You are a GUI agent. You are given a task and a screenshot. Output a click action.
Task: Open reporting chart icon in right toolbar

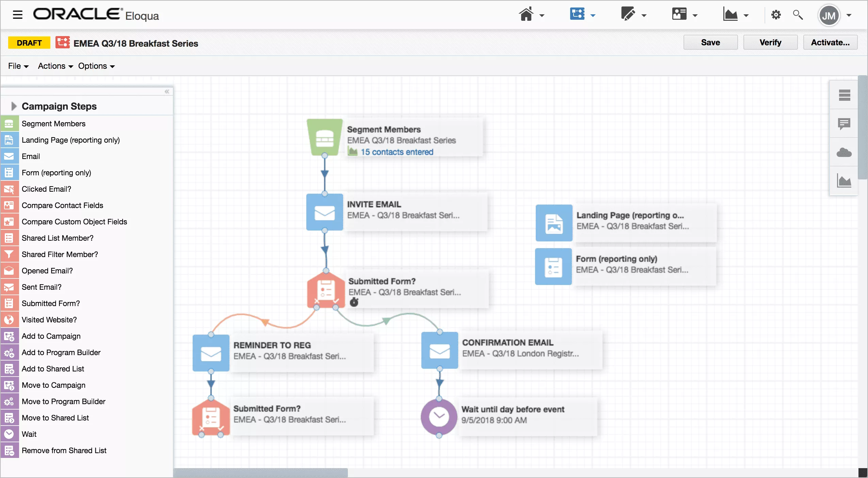point(844,181)
